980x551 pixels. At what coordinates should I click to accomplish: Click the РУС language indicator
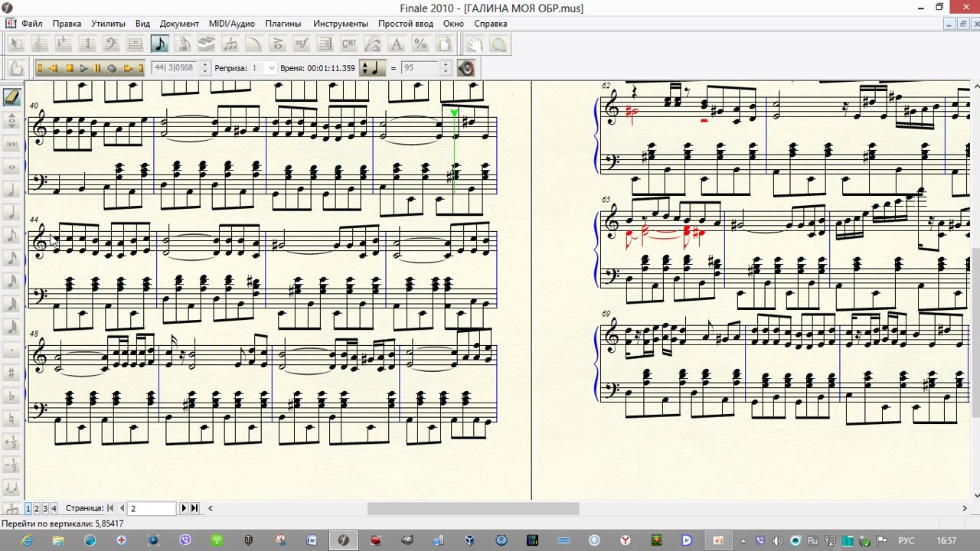[x=906, y=541]
